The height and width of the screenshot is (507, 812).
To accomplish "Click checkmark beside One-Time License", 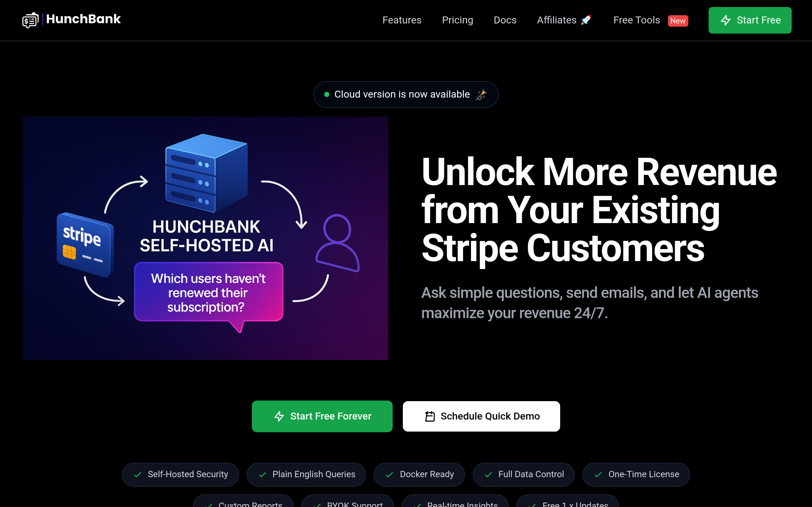I will pos(598,474).
